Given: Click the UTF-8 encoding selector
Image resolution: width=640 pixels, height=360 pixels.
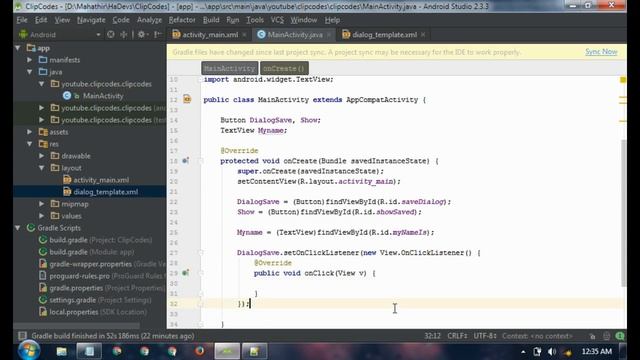Looking at the screenshot, I should tap(485, 336).
